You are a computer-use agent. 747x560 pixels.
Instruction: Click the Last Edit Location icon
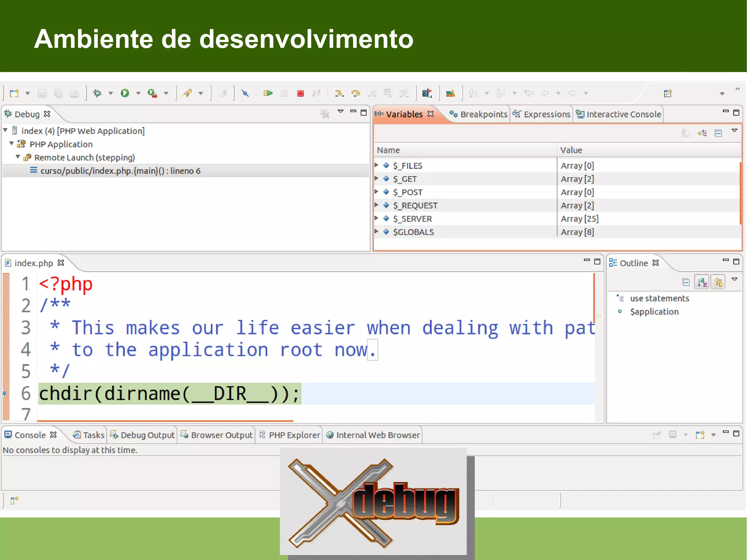point(529,93)
